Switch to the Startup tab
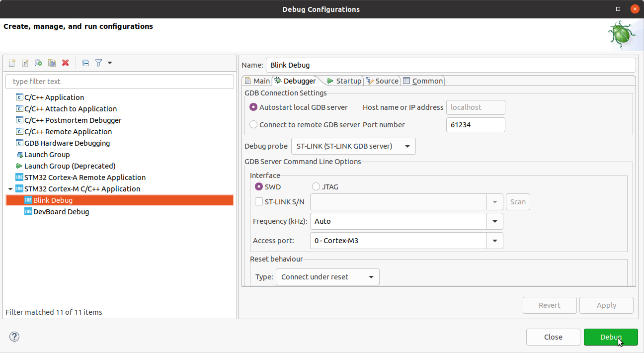644x353 pixels. 344,81
